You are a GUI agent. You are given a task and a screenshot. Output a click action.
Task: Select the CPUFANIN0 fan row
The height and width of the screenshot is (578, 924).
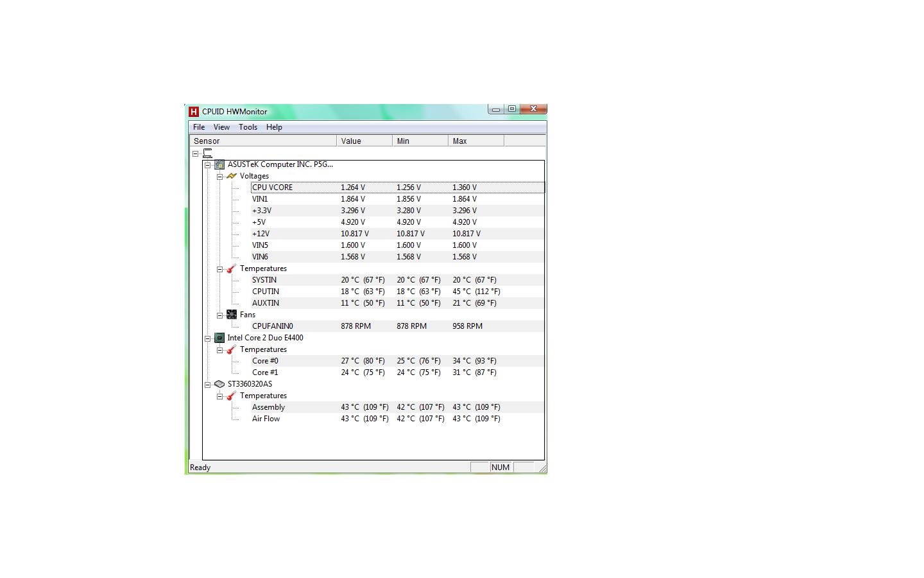click(x=398, y=326)
